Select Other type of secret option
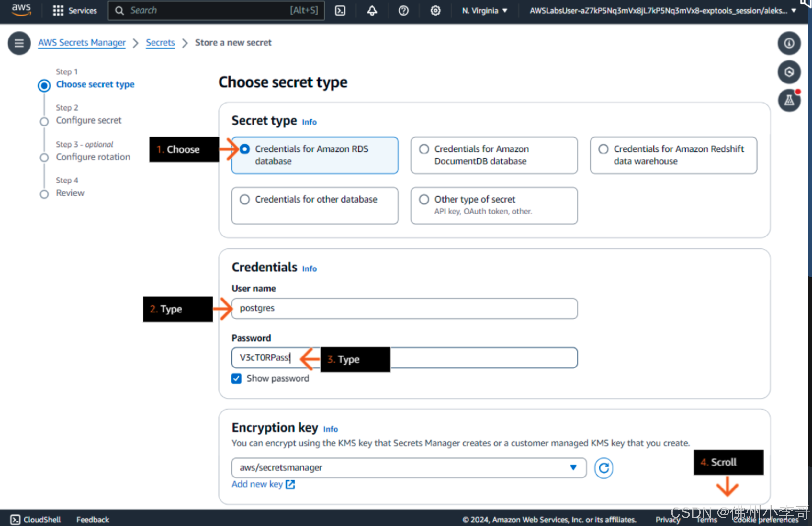This screenshot has width=812, height=526. tap(494, 205)
